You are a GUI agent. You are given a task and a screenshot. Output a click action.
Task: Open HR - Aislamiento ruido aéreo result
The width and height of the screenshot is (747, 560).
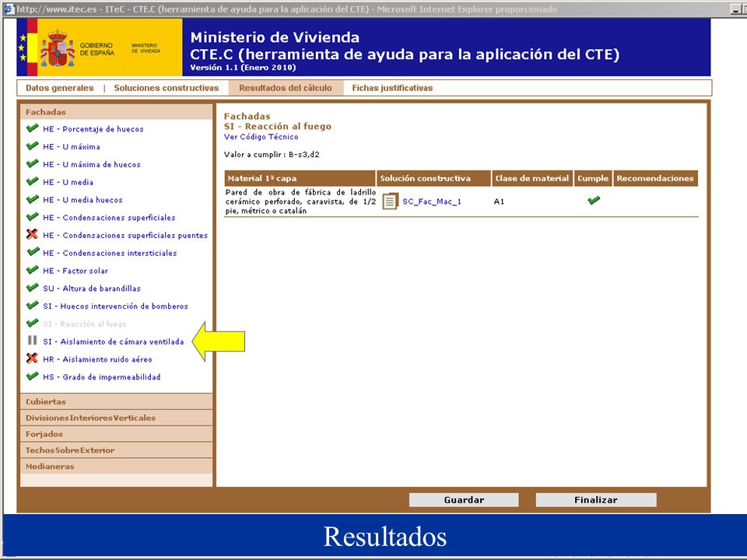click(97, 359)
